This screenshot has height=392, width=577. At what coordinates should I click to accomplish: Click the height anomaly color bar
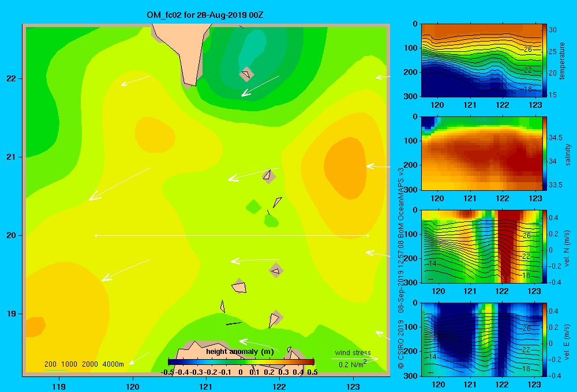point(241,362)
